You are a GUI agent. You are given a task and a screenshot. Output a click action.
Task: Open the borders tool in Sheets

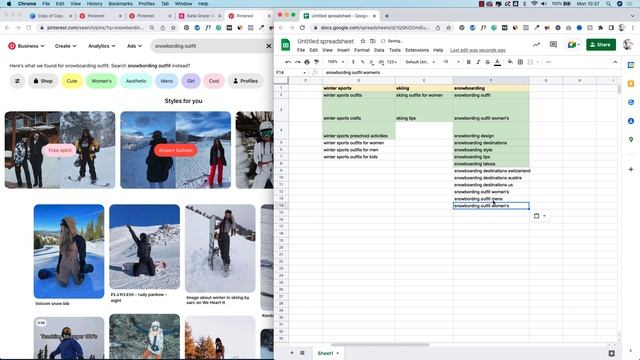pyautogui.click(x=520, y=62)
